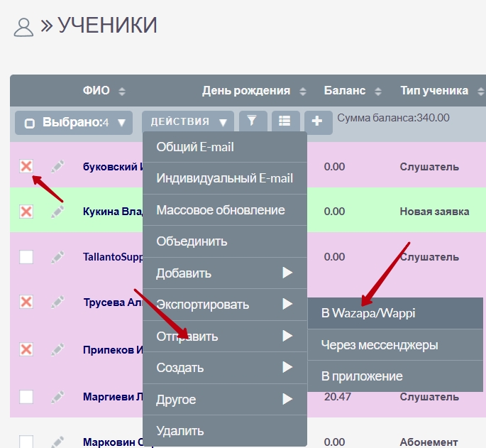Edit TallantoSupp record via pencil icon
This screenshot has height=448, width=486.
point(58,257)
